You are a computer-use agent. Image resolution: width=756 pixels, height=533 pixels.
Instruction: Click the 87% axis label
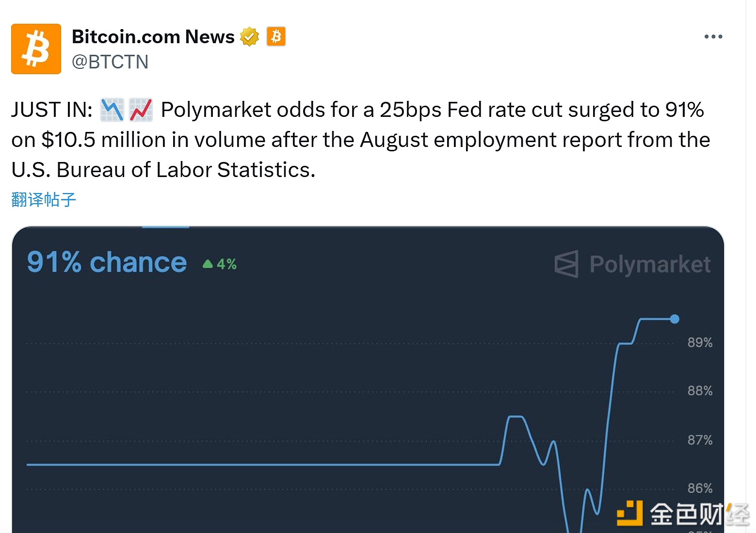pos(700,440)
